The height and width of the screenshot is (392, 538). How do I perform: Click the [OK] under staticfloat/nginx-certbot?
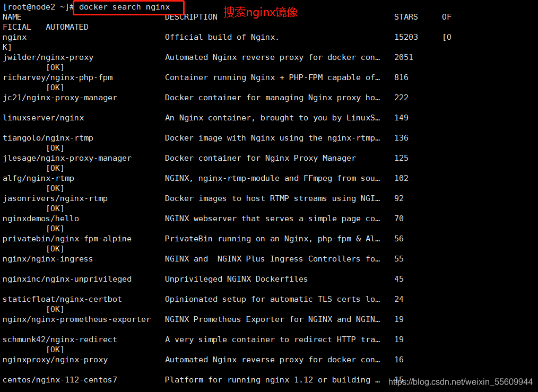[x=55, y=309]
